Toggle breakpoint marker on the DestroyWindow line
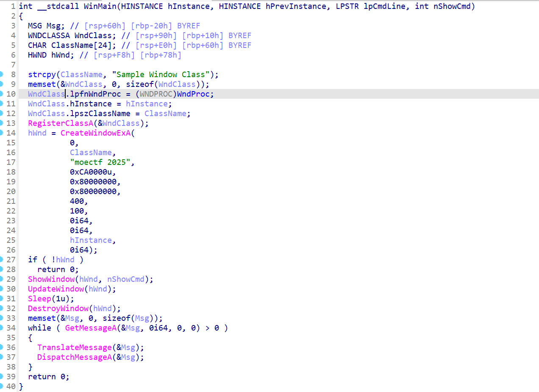 [x=2, y=309]
